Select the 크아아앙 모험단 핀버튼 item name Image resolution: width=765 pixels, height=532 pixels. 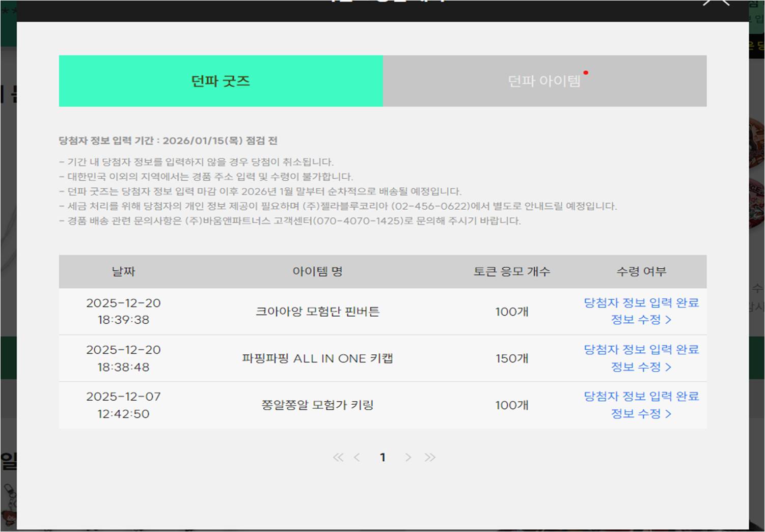[317, 312]
